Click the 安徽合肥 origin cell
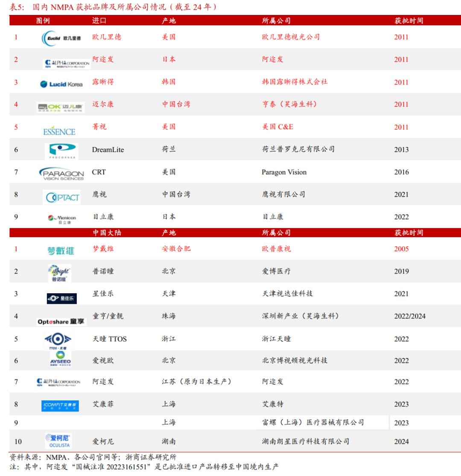The height and width of the screenshot is (476, 461). point(176,249)
